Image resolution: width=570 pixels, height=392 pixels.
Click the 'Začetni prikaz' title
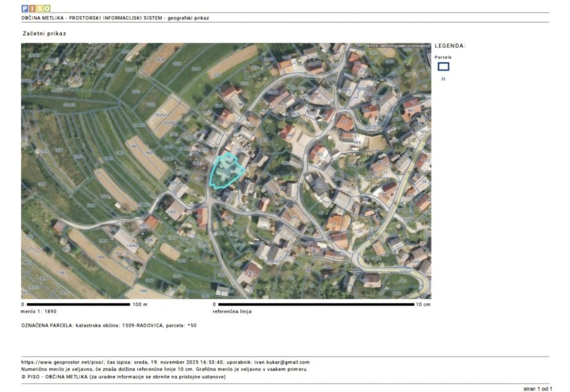pyautogui.click(x=44, y=33)
